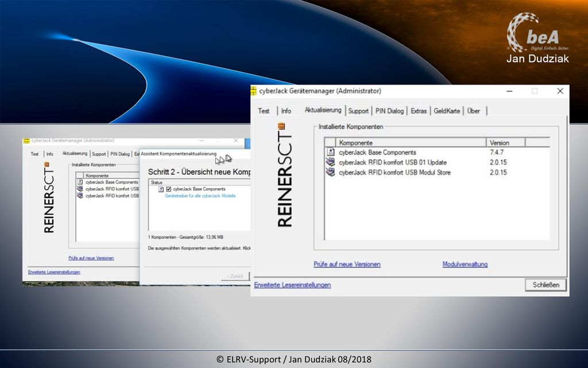
Task: Open the GeldKarte tab
Action: coord(447,111)
